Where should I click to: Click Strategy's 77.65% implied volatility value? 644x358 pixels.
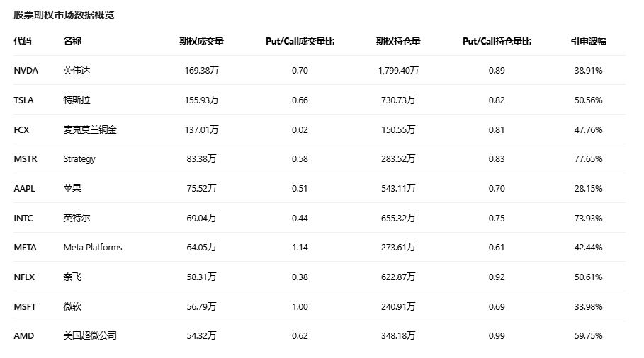pyautogui.click(x=588, y=159)
